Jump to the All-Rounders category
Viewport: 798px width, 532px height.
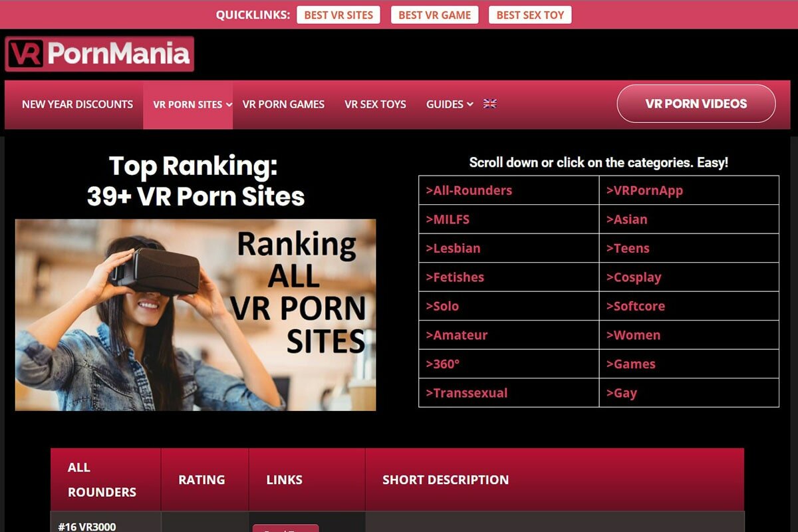pos(469,190)
